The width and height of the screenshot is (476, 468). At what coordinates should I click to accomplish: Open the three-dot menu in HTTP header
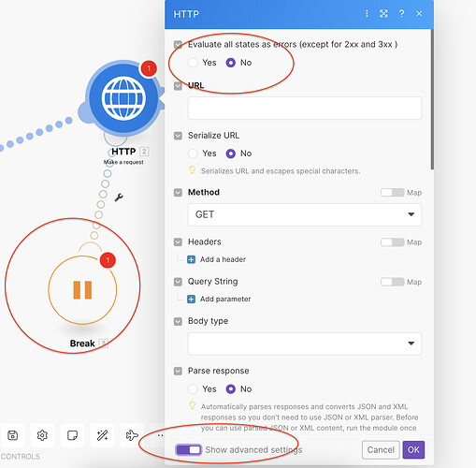[x=367, y=14]
